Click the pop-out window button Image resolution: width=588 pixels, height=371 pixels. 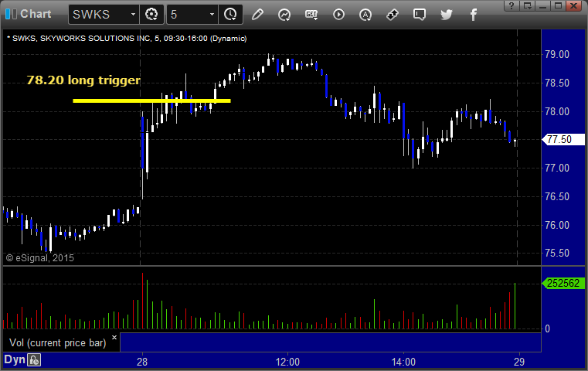[527, 5]
